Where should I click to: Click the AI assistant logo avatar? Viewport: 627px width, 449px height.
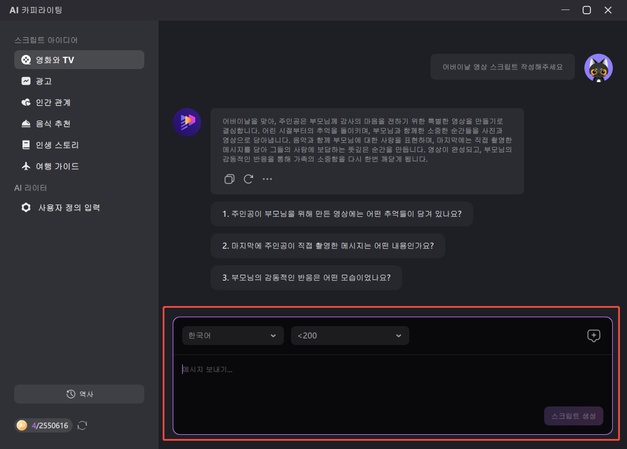pyautogui.click(x=187, y=122)
